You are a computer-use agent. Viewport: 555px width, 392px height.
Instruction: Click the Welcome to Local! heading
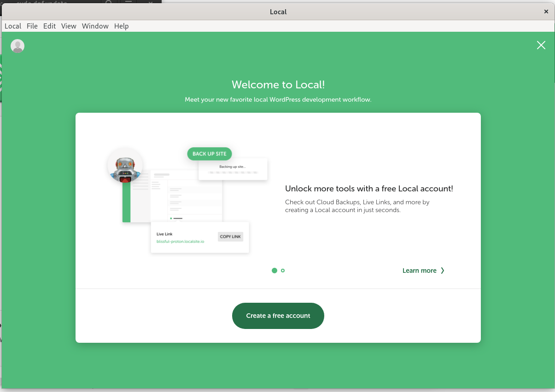(278, 85)
